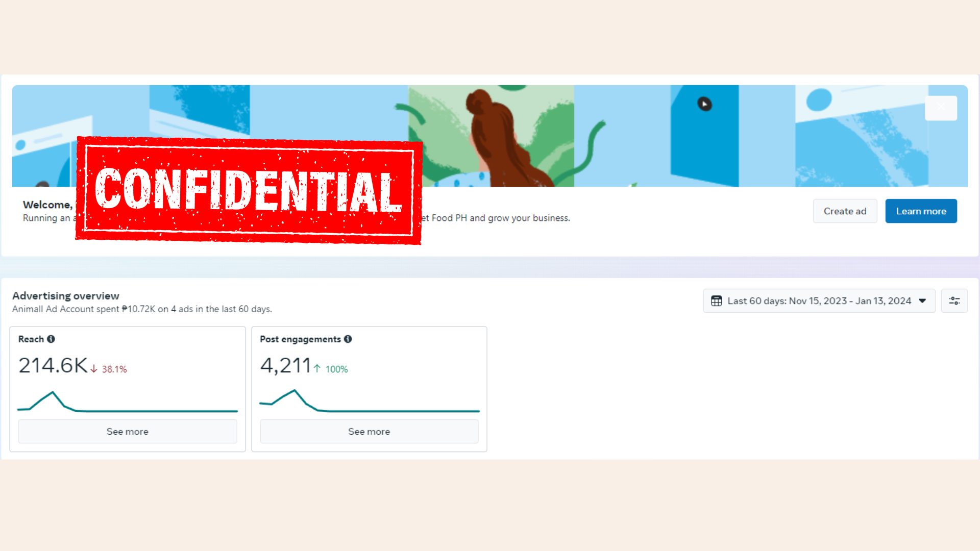
Task: Open See more under Post engagements
Action: (x=369, y=432)
